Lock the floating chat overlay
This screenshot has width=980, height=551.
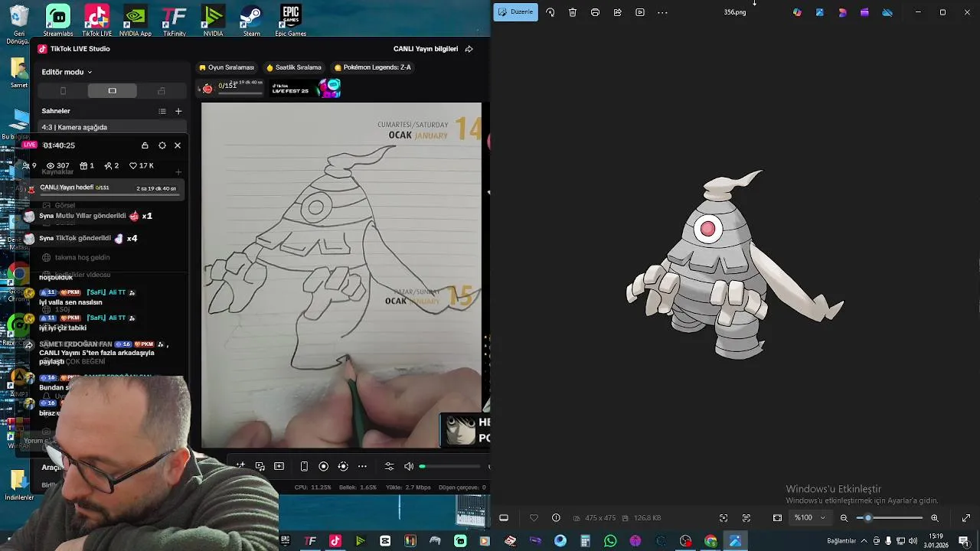(x=145, y=145)
